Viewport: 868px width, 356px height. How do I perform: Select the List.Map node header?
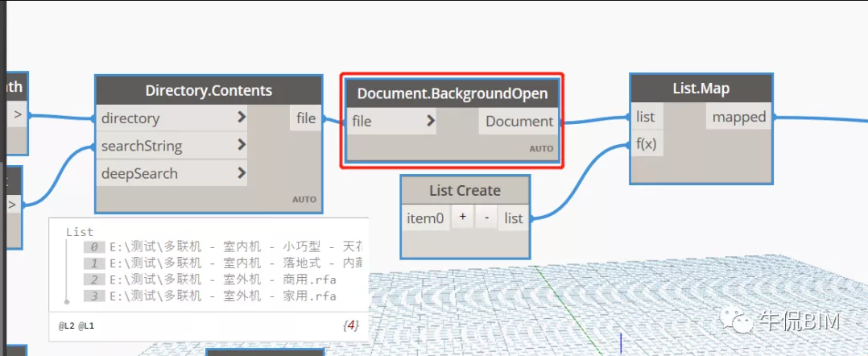click(x=701, y=89)
